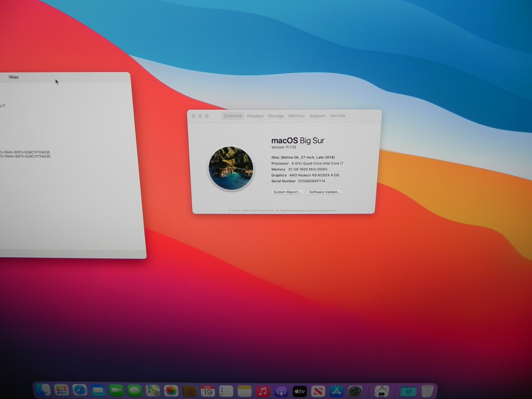Click the Software Update button
The image size is (532, 399).
click(325, 192)
